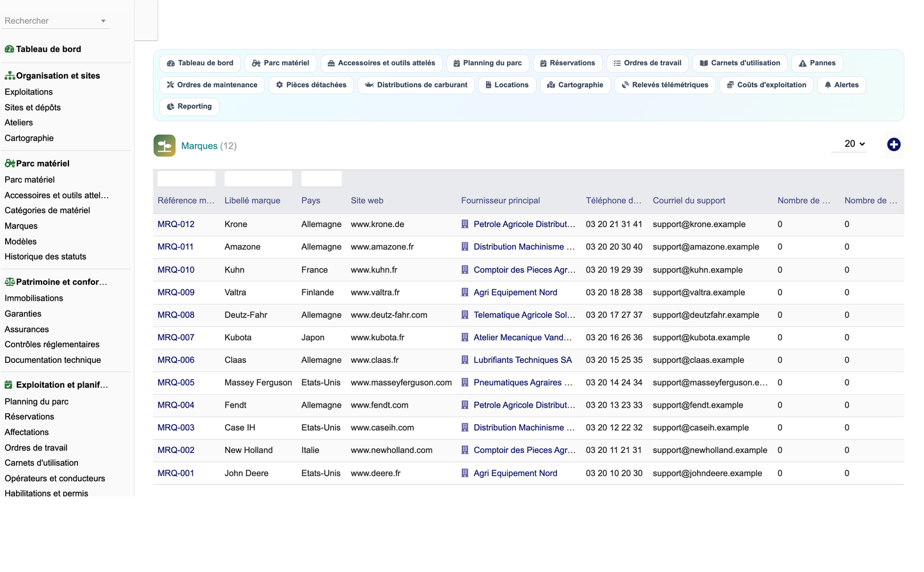Click the building icon beside Atelier Mecanique

[465, 338]
